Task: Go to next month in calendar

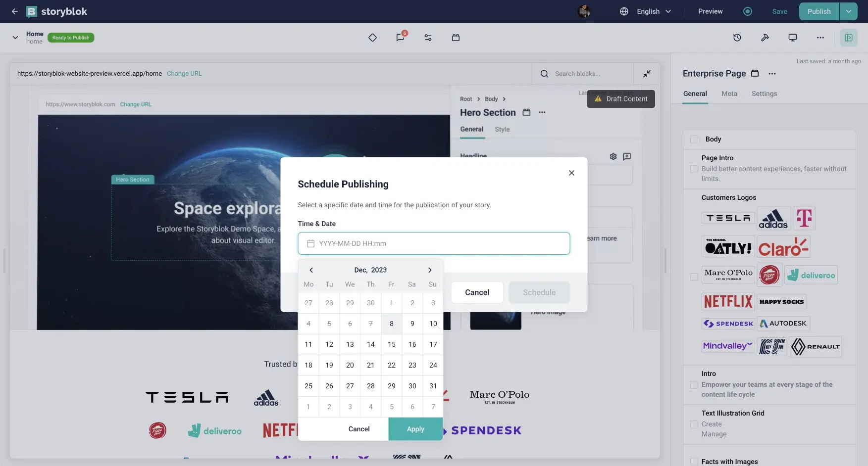Action: [430, 270]
